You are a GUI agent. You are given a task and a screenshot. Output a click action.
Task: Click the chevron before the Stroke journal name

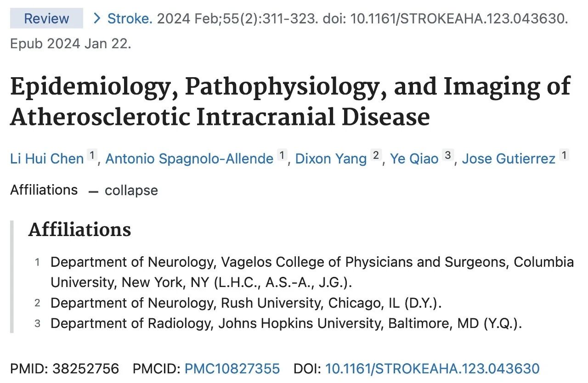click(97, 19)
